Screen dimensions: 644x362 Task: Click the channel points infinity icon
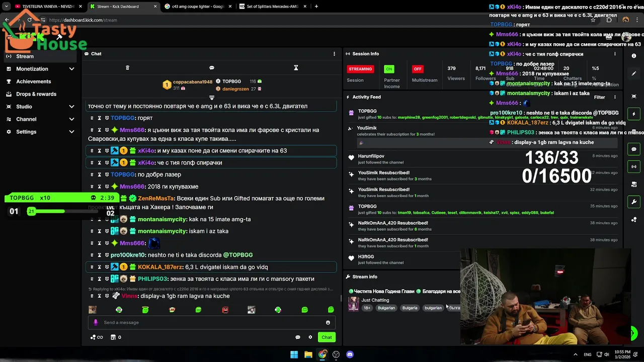(x=97, y=337)
